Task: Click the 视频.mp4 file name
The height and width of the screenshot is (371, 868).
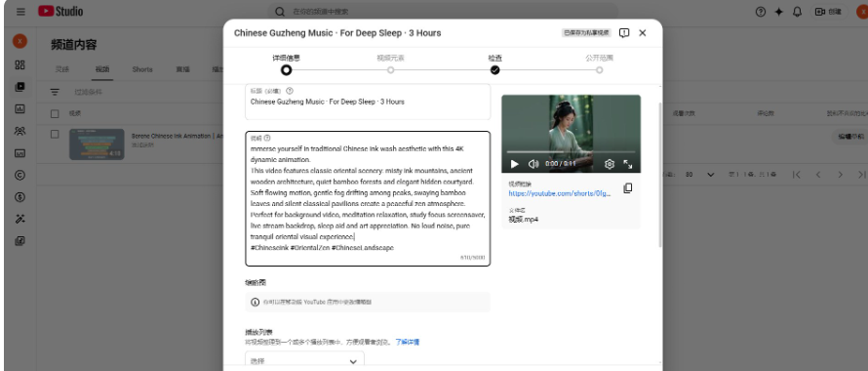Action: (x=524, y=219)
